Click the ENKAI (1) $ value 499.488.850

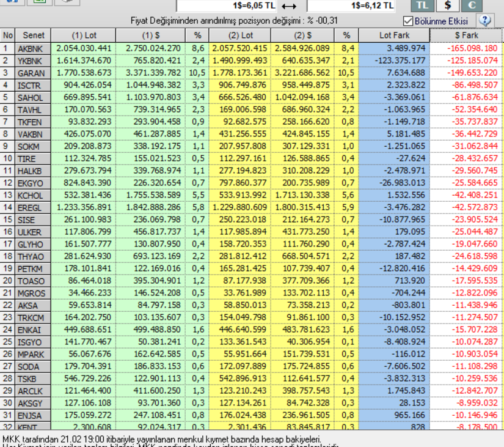pos(157,330)
